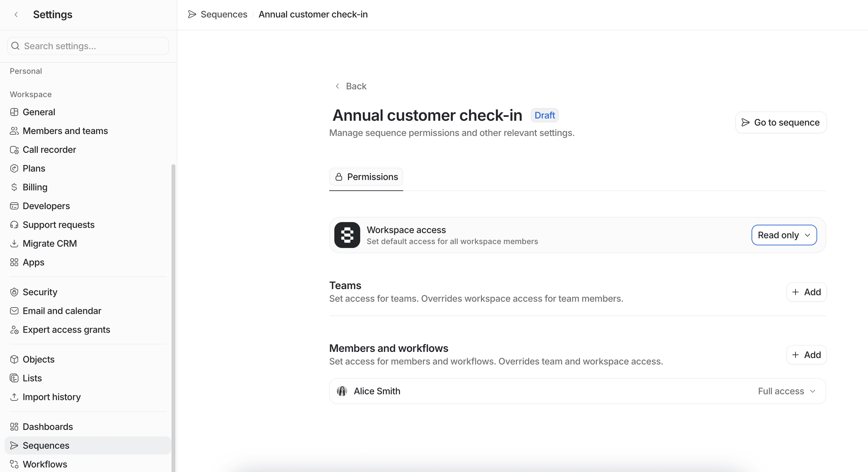Click the Sequences breadcrumb link

pyautogui.click(x=223, y=15)
